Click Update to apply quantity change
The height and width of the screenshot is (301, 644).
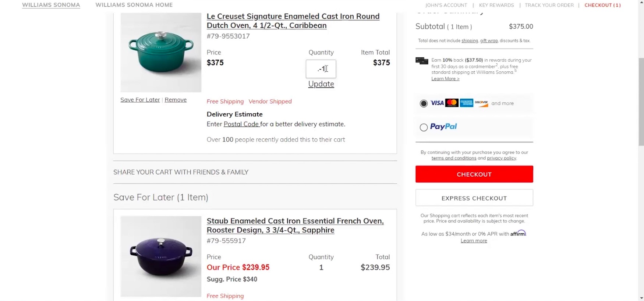(321, 84)
